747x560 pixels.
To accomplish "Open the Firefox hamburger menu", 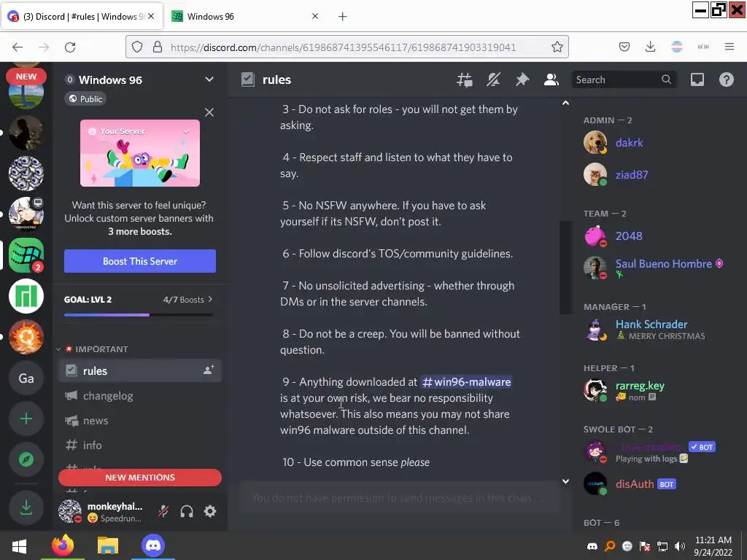I will pos(729,47).
